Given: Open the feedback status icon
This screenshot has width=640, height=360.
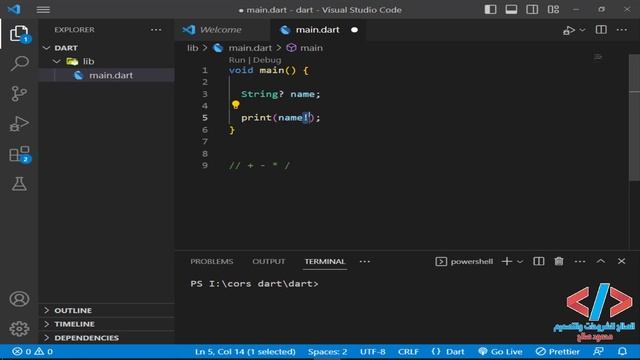Looking at the screenshot, I should tap(598, 351).
